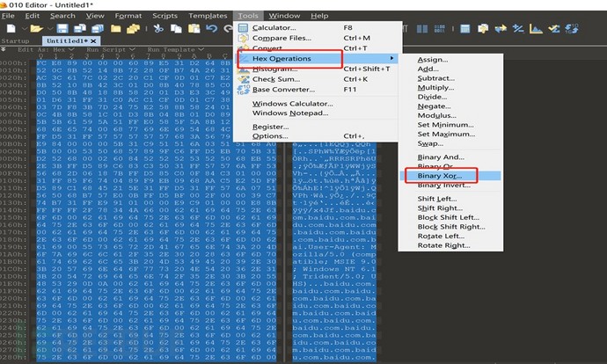Screen dimensions: 607x364
Task: Click the single-folder toolbar icon
Action: 116,29
